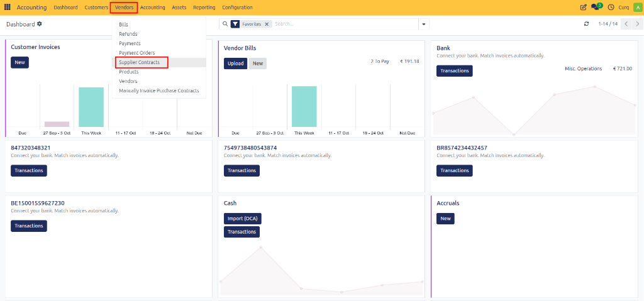This screenshot has width=644, height=301.
Task: Open the user avatar menu
Action: click(x=638, y=8)
